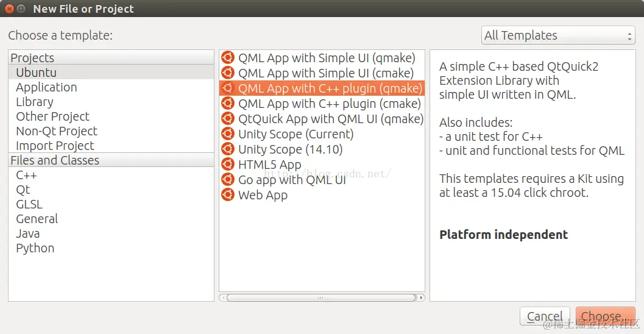This screenshot has height=334, width=644.
Task: Select HTML5 App template
Action: pyautogui.click(x=322, y=165)
